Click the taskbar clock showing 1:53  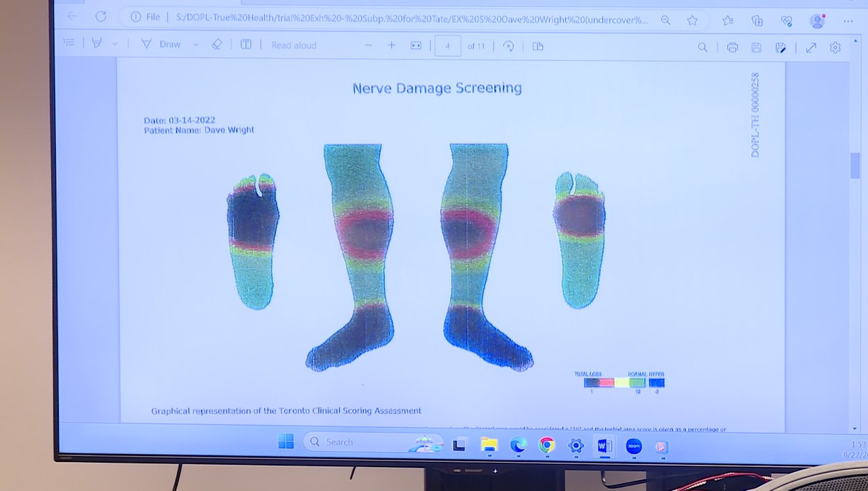pyautogui.click(x=859, y=444)
